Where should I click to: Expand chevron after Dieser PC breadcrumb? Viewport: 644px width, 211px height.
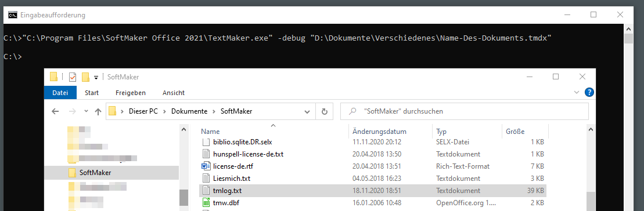click(164, 111)
